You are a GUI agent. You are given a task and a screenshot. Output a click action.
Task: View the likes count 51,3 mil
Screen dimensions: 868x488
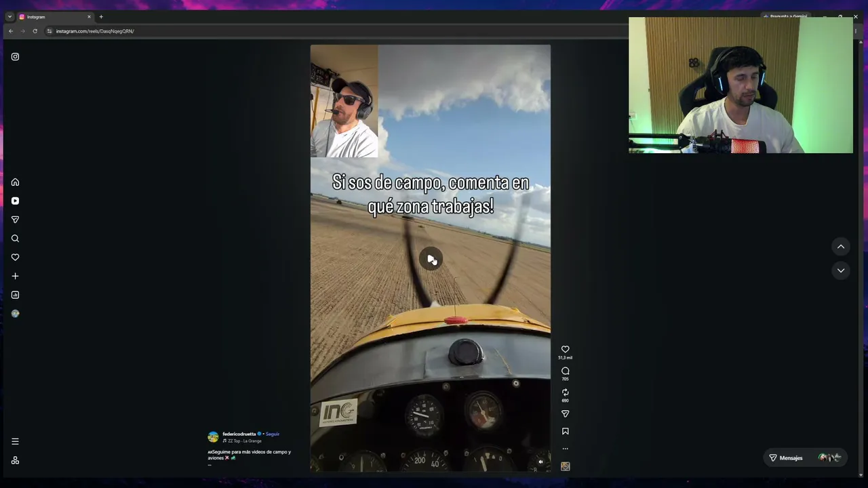pyautogui.click(x=565, y=357)
